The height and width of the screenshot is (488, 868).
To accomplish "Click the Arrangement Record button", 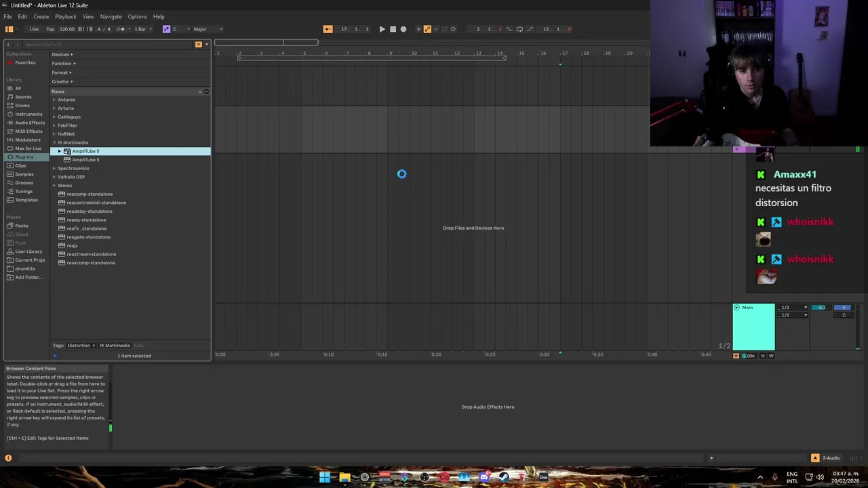I will pos(403,29).
